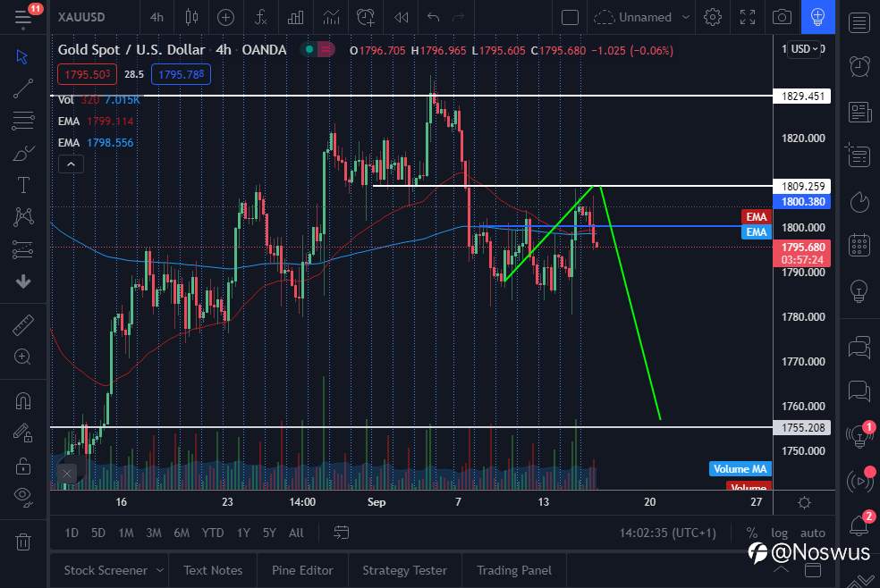Hide all drawings with eye icon

click(x=23, y=496)
